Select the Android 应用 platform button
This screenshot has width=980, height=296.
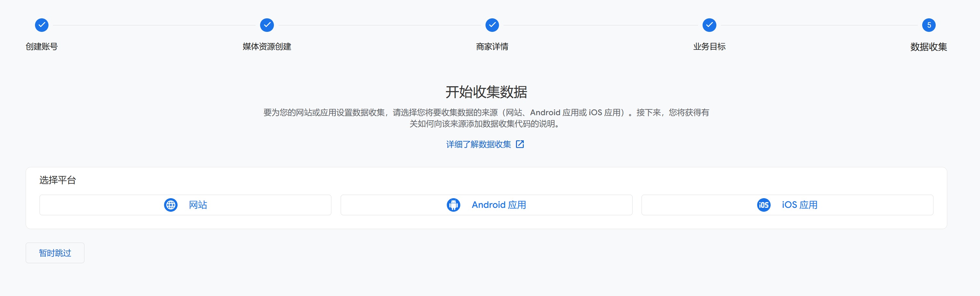click(486, 205)
